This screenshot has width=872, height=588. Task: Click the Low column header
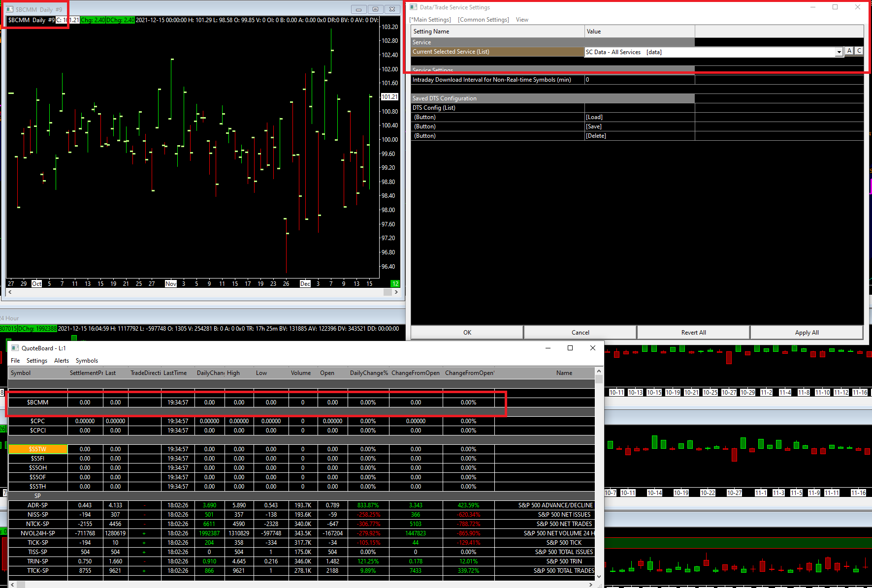click(271, 373)
